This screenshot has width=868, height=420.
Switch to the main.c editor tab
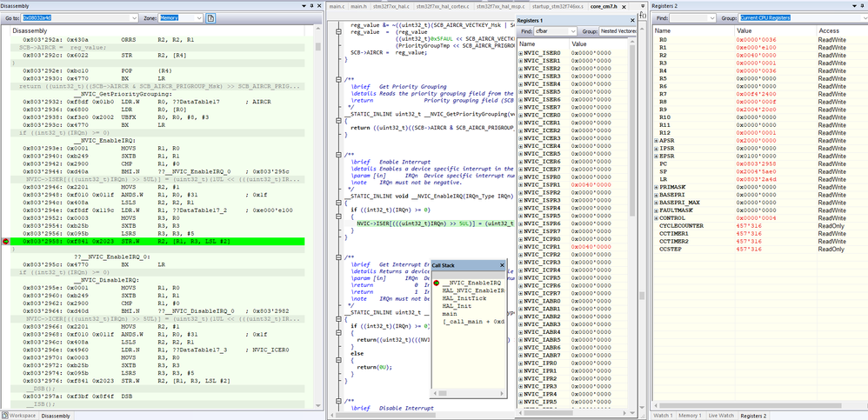click(337, 7)
